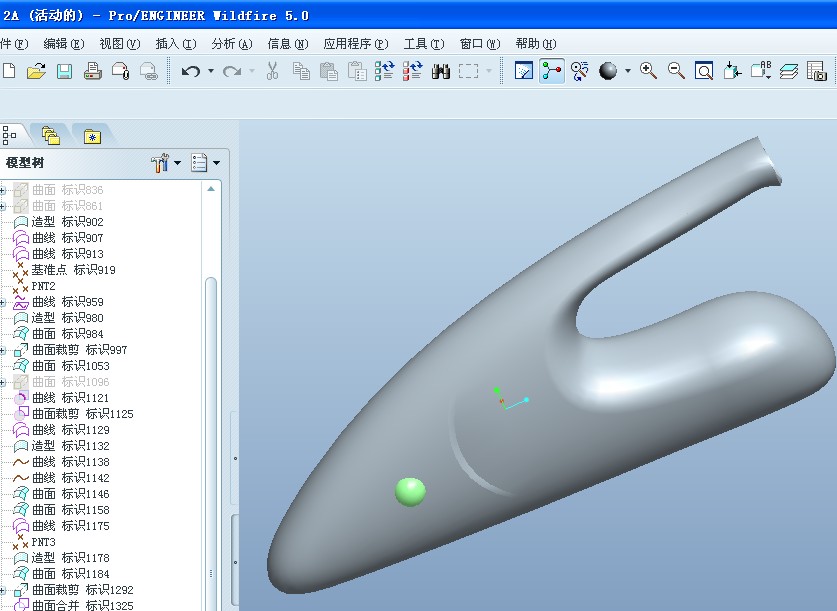This screenshot has width=837, height=611.
Task: Zoom in using the magnifier plus icon
Action: coord(649,71)
